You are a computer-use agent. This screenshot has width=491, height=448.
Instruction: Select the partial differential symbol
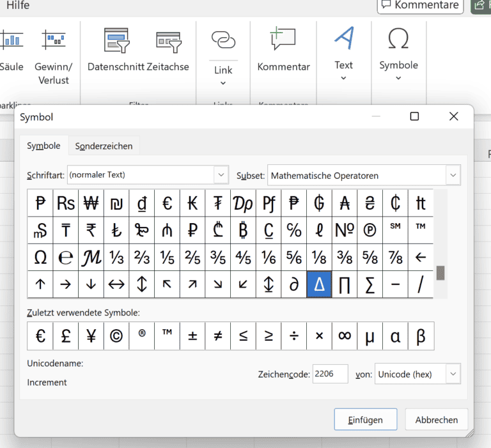point(293,284)
